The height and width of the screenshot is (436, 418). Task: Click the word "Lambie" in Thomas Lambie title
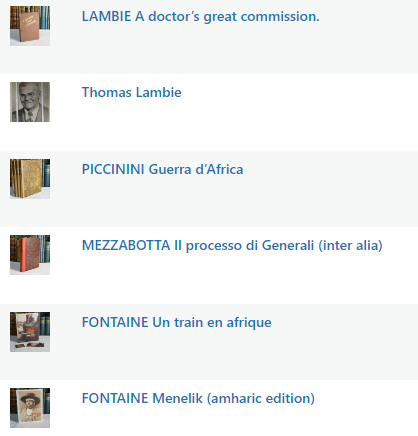tap(159, 92)
